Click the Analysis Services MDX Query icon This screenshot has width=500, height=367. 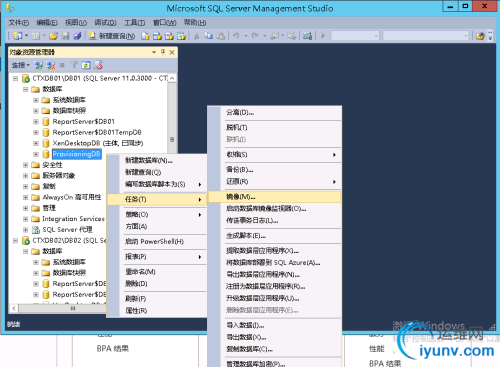157,36
